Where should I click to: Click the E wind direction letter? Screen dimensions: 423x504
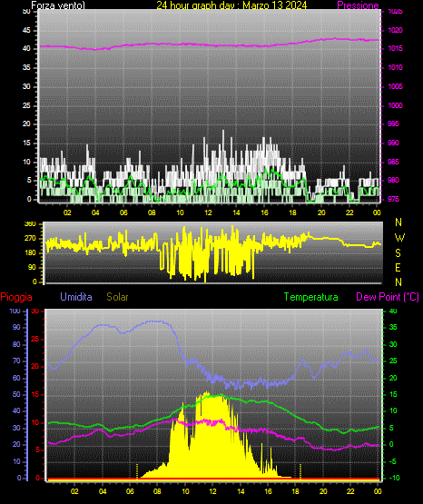pyautogui.click(x=398, y=267)
